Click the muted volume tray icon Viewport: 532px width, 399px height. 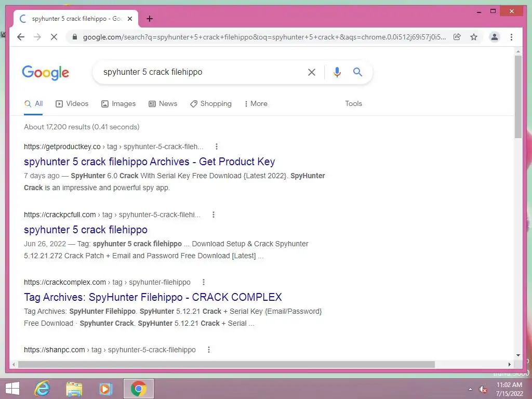click(x=483, y=389)
